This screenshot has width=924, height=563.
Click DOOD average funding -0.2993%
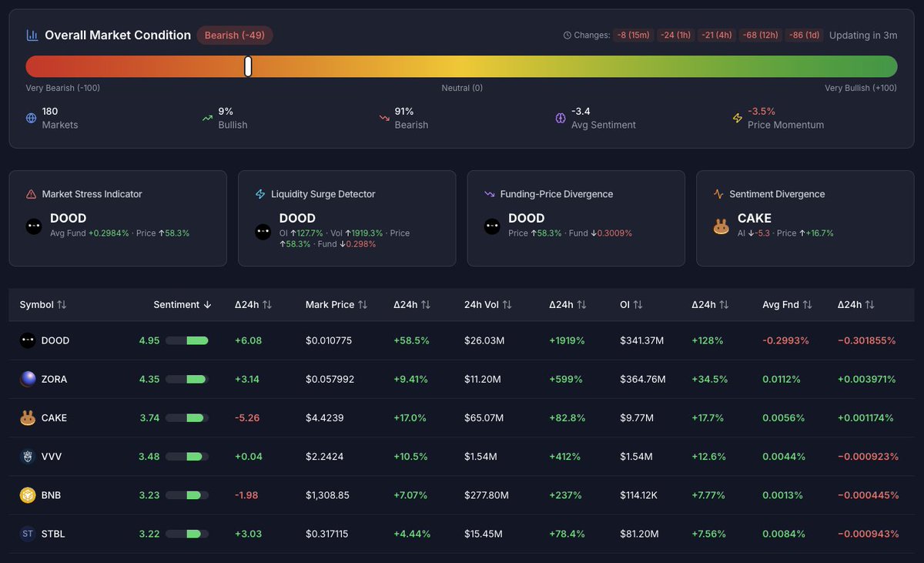pos(786,340)
